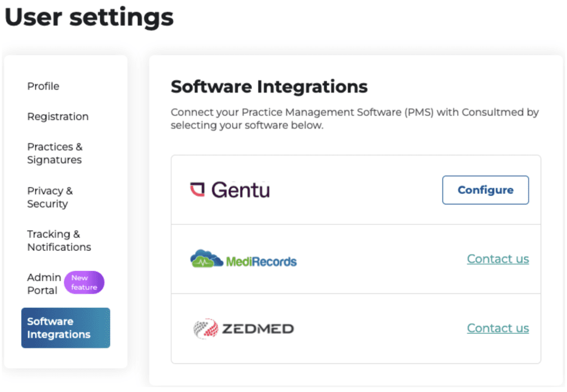Image resolution: width=567 pixels, height=392 pixels.
Task: Configure the Gentu integration
Action: coord(485,190)
